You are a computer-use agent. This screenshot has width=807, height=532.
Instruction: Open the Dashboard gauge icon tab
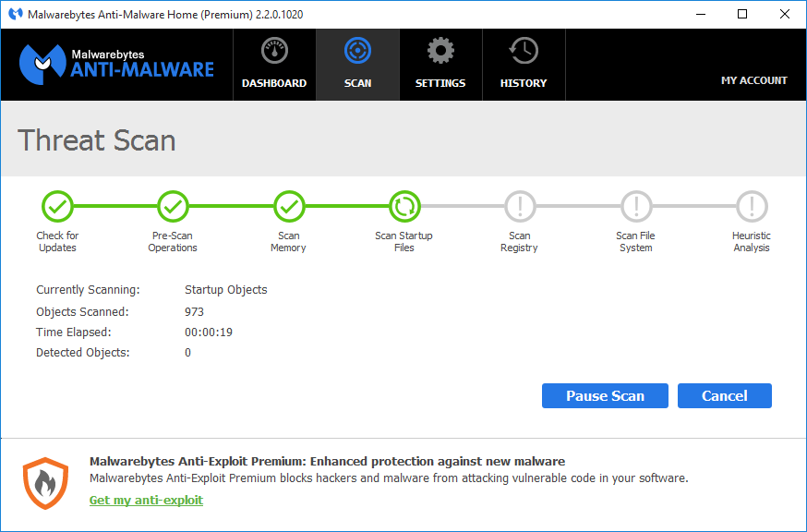pyautogui.click(x=274, y=53)
